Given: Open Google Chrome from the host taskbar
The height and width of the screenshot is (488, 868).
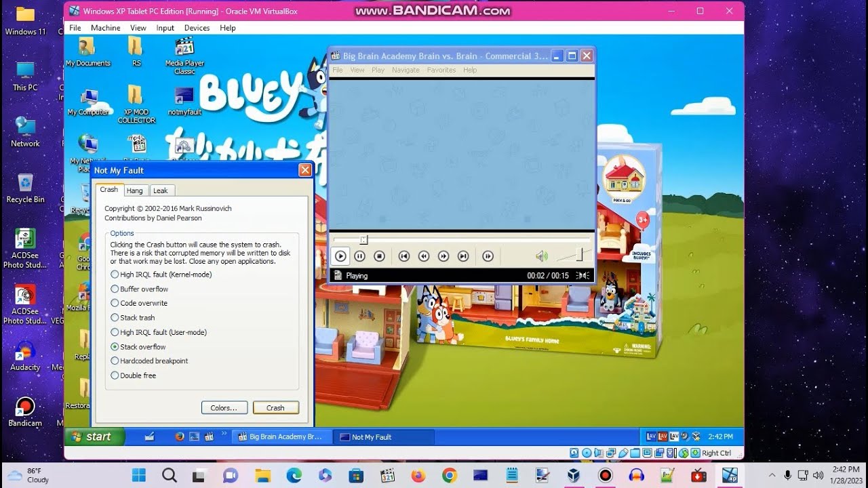Looking at the screenshot, I should [449, 475].
